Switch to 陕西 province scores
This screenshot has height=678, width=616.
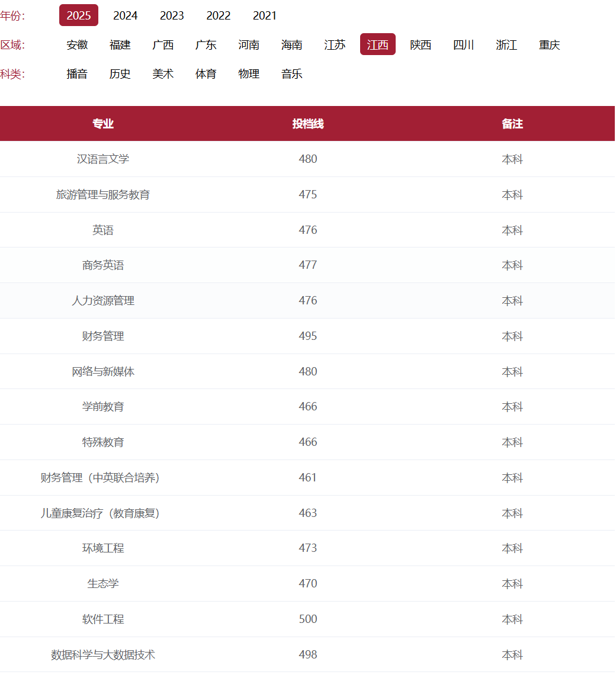(x=421, y=44)
